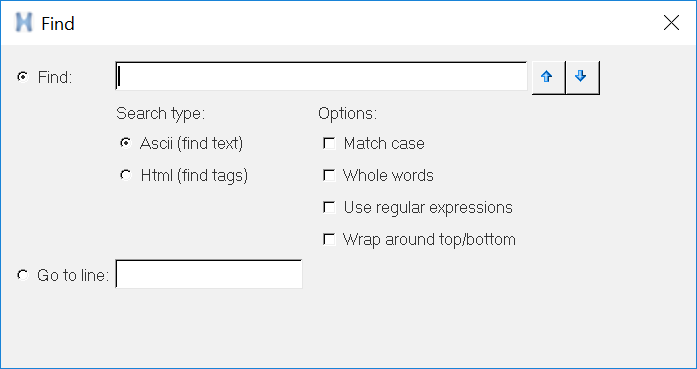Tick the Whole words checkbox
The height and width of the screenshot is (369, 697).
pyautogui.click(x=329, y=175)
